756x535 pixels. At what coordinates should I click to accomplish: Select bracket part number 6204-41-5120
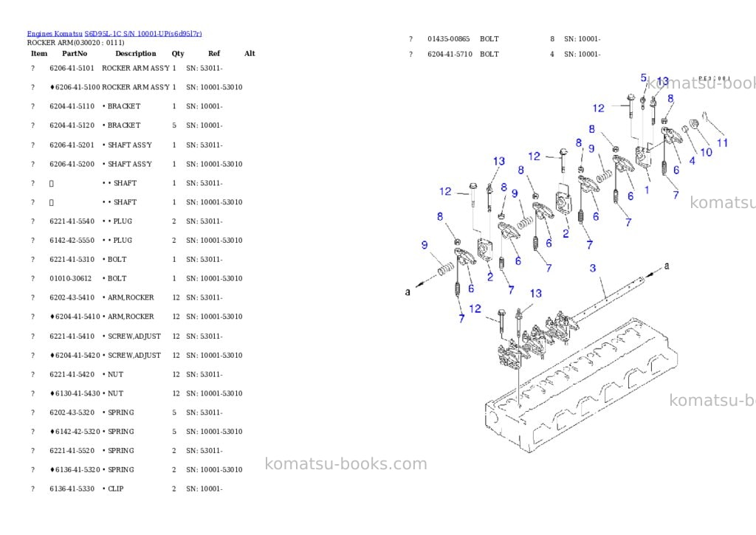[72, 125]
